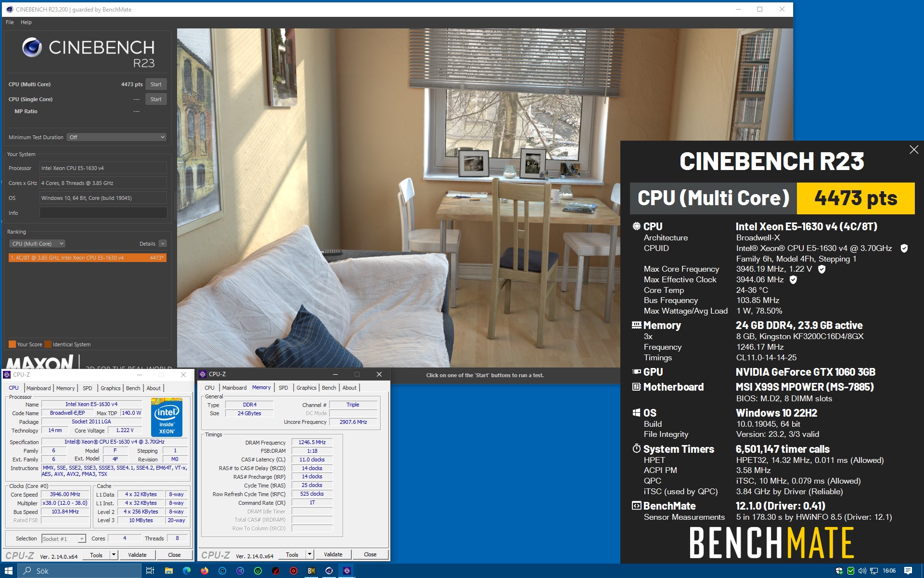
Task: Open the Help menu in Cinebench
Action: pos(26,22)
